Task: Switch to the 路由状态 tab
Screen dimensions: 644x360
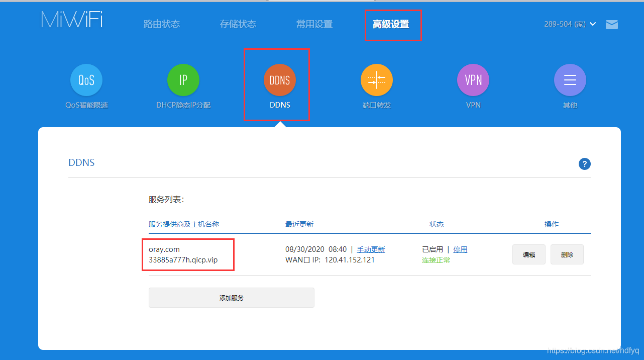Action: pyautogui.click(x=162, y=24)
